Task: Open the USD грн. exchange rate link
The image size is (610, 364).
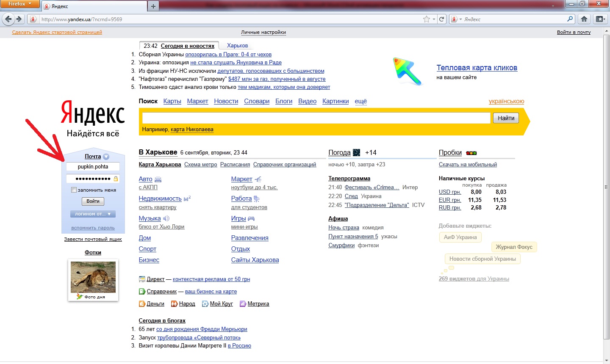Action: (x=450, y=192)
